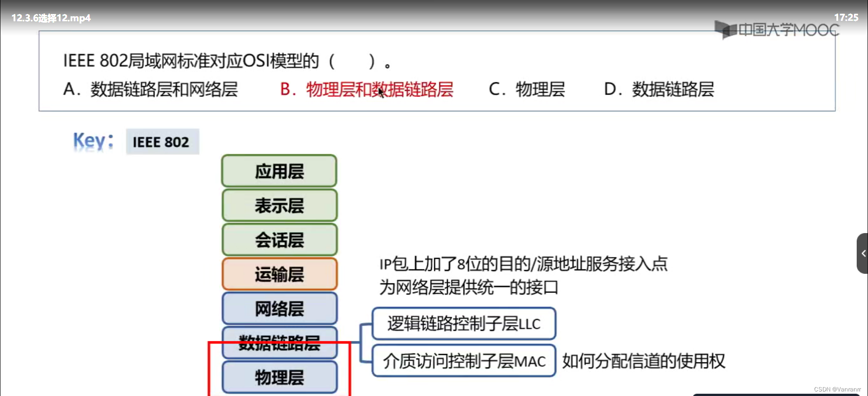The width and height of the screenshot is (868, 396).
Task: Click the 会话层 layer box
Action: tap(279, 240)
